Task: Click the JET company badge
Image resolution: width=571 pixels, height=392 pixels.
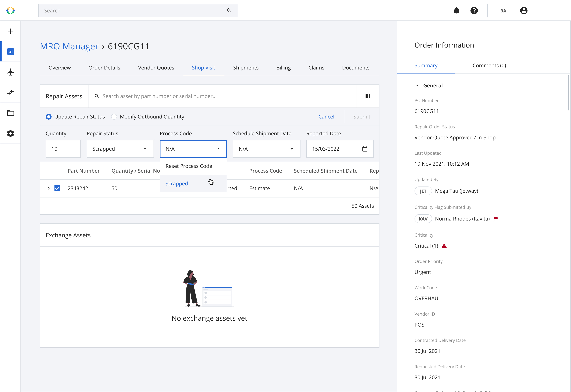Action: coord(423,191)
